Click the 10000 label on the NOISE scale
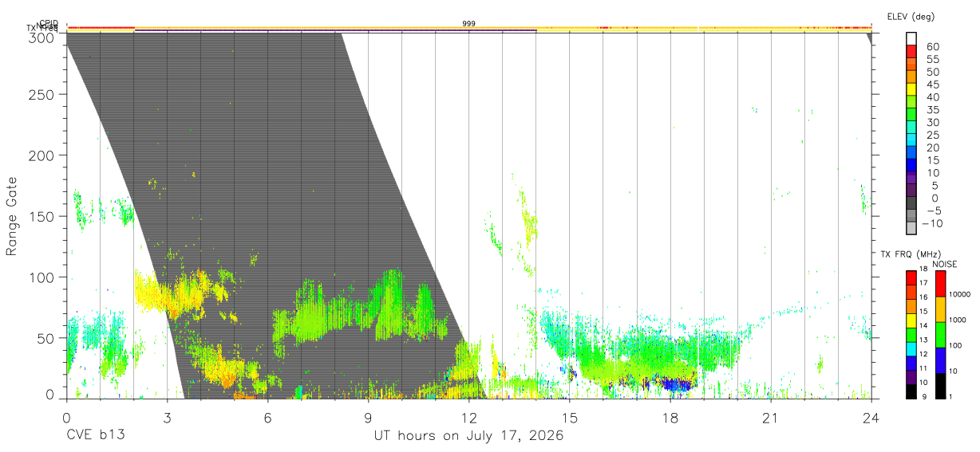The height and width of the screenshot is (452, 980). click(960, 294)
